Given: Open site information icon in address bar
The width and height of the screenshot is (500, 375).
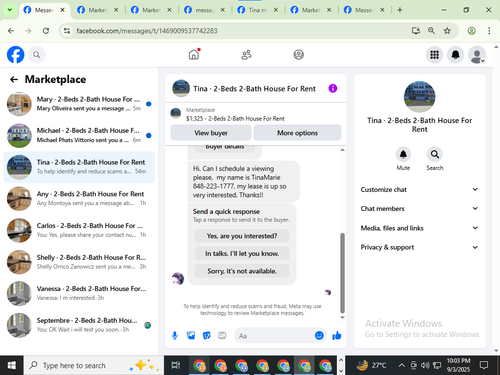Looking at the screenshot, I should tap(67, 31).
